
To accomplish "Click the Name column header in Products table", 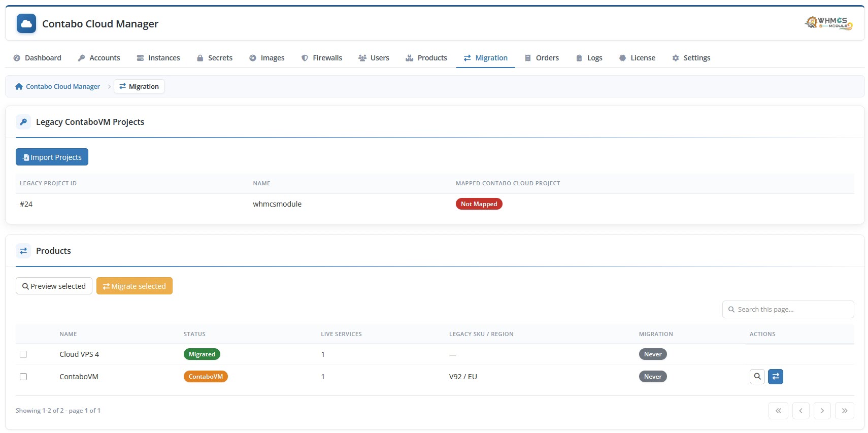I will (x=68, y=334).
